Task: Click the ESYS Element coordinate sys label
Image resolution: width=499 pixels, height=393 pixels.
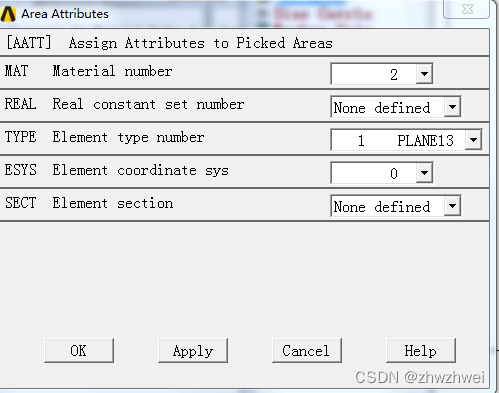Action: 117,170
